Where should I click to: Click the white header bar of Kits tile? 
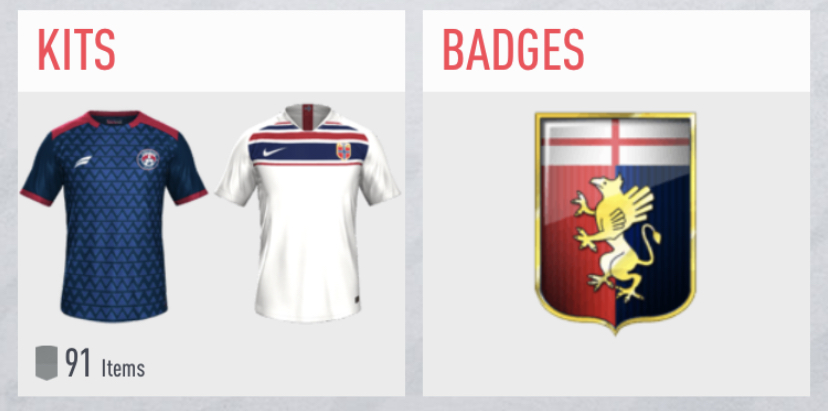coord(211,51)
